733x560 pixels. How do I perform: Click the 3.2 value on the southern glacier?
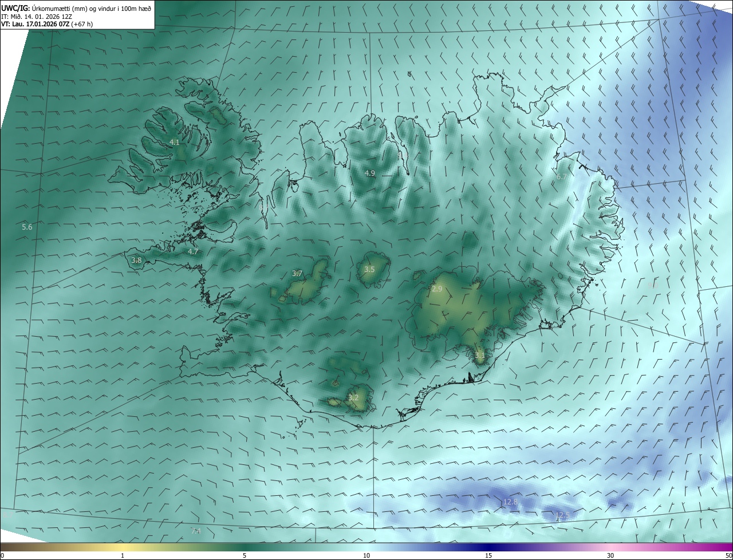pyautogui.click(x=353, y=397)
